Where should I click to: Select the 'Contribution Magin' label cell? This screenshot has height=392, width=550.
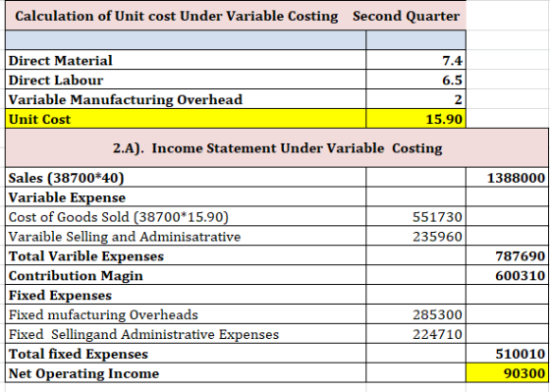pos(186,275)
